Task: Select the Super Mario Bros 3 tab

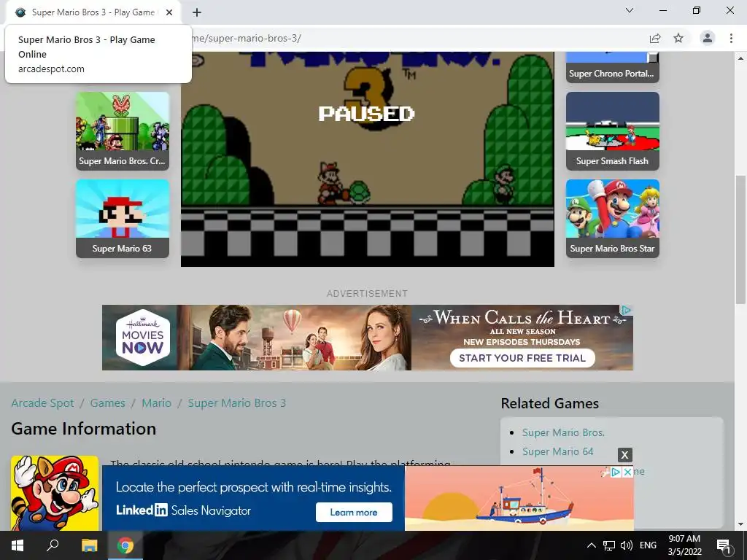Action: click(x=93, y=12)
